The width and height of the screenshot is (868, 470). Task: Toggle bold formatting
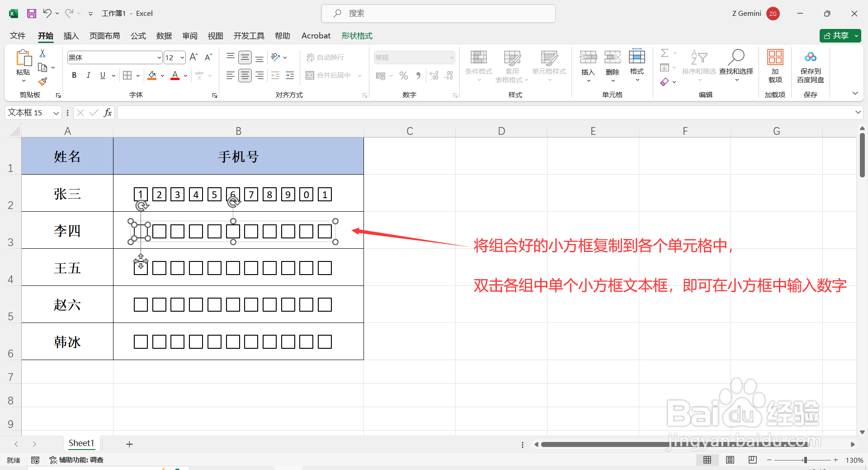[74, 75]
